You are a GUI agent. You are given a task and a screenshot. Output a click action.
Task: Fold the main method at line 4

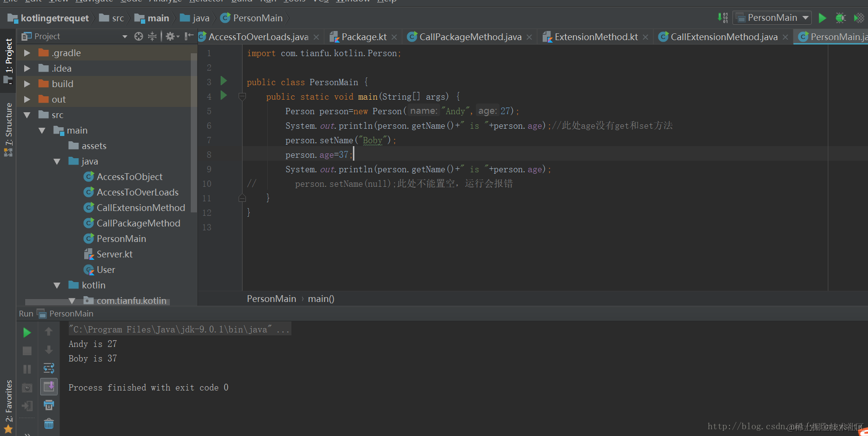[x=243, y=97]
